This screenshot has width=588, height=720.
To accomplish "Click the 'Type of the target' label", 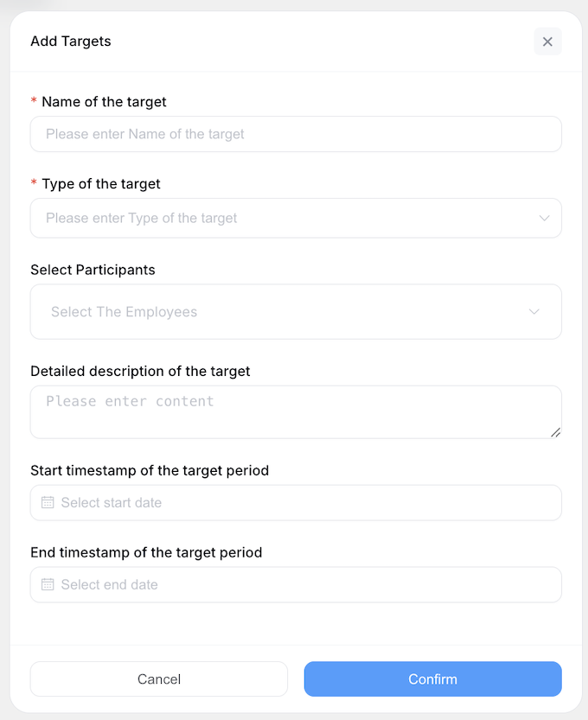I will (x=100, y=183).
